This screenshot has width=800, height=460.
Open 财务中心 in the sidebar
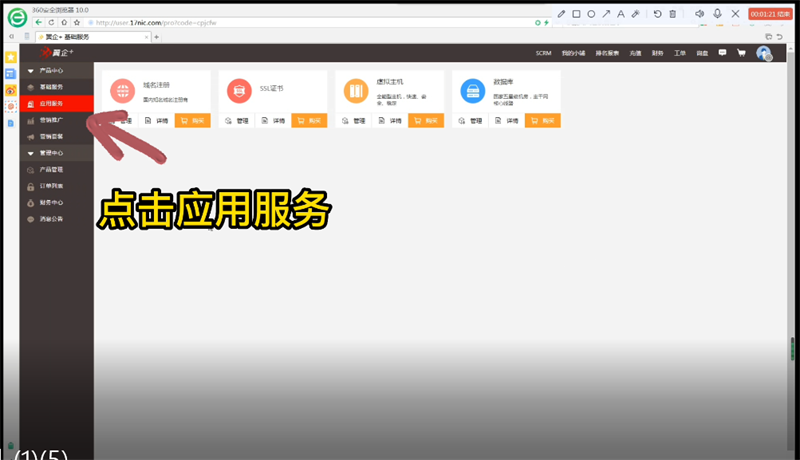57,202
